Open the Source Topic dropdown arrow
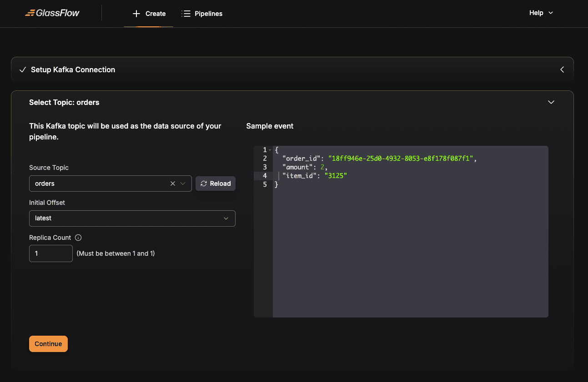The height and width of the screenshot is (382, 588). point(183,184)
